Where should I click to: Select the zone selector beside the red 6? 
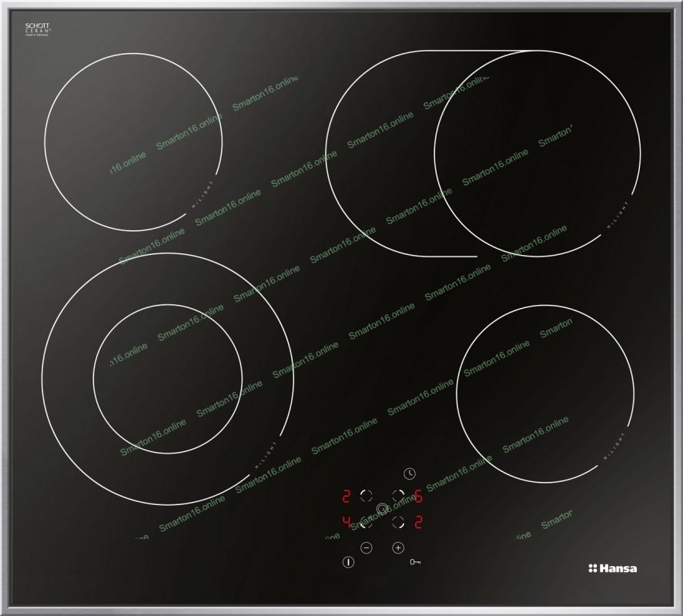point(398,496)
